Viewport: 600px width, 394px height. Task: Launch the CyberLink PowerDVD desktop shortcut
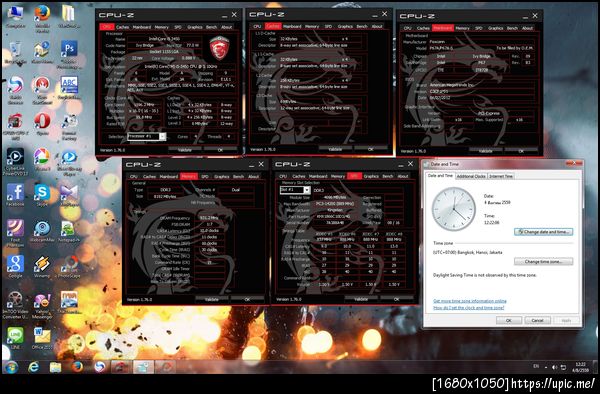(x=15, y=161)
